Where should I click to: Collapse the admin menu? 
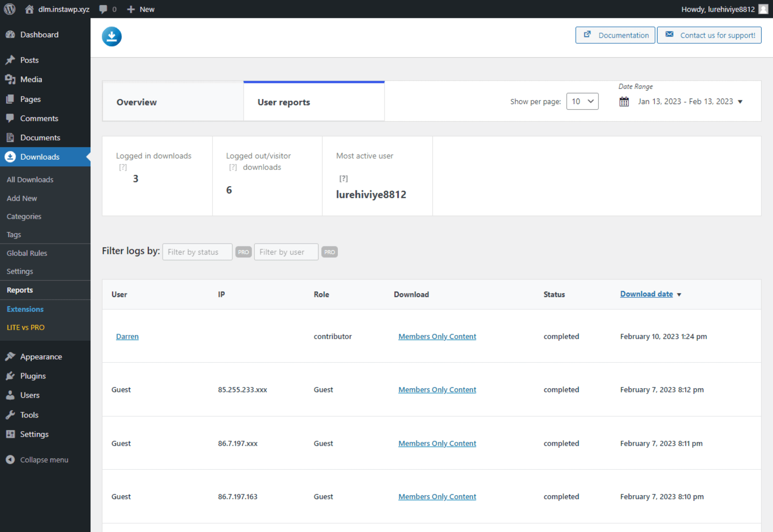[10, 459]
